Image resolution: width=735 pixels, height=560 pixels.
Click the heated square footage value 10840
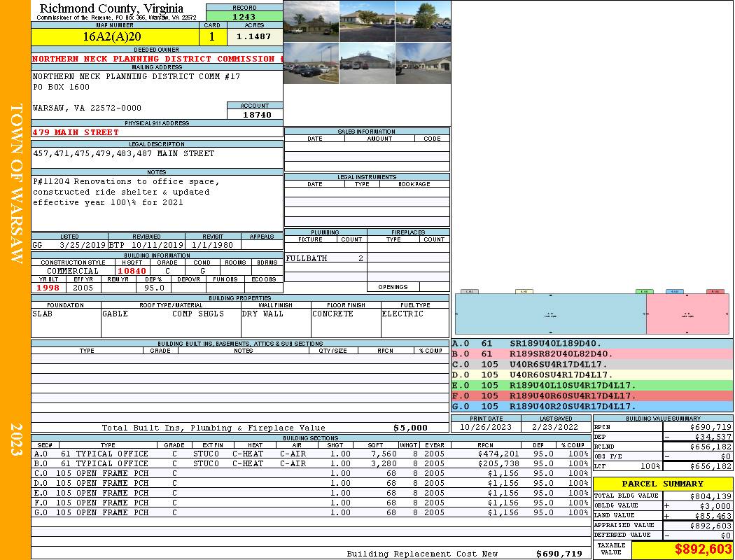(132, 271)
